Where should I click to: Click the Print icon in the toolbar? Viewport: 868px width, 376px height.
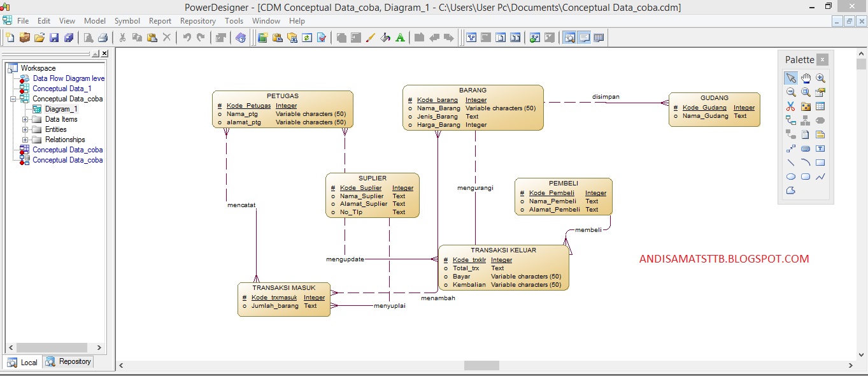click(x=103, y=37)
